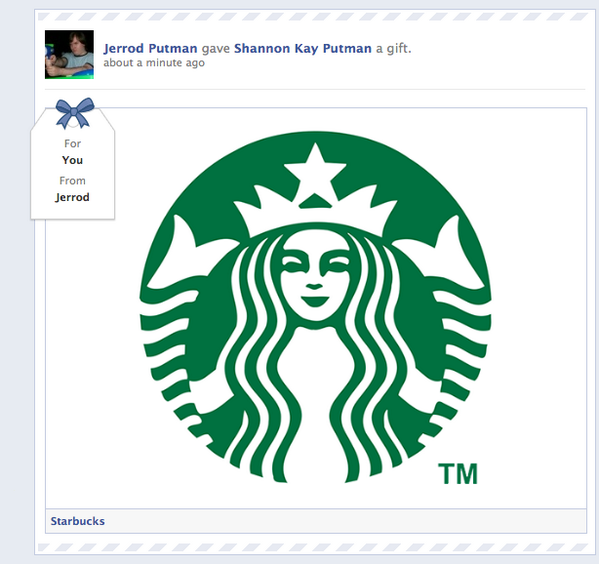Click the blue ribbon bow icon

tap(74, 113)
